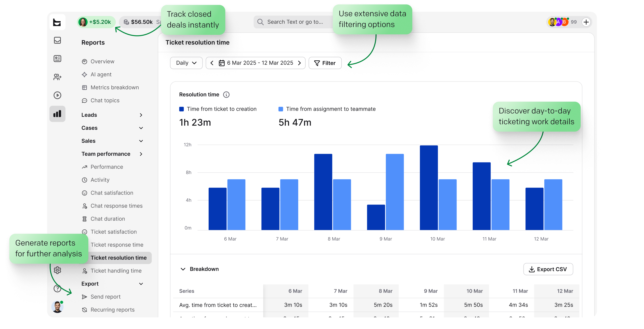The width and height of the screenshot is (644, 329).
Task: Click the Chat topics speech bubble icon
Action: (x=84, y=101)
